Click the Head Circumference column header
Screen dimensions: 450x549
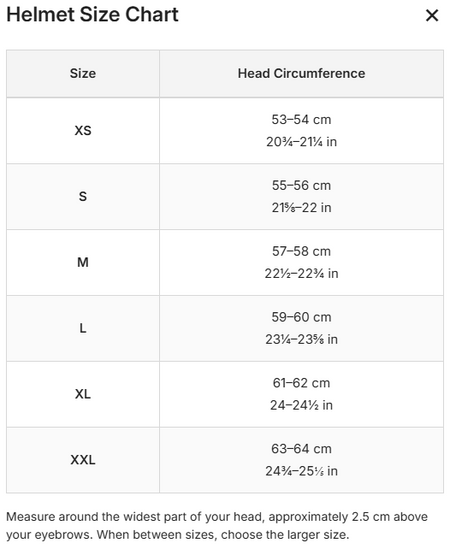(x=301, y=74)
